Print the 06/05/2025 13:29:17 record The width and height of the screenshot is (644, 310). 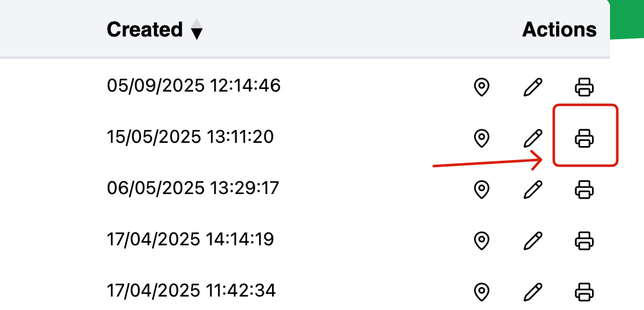584,190
